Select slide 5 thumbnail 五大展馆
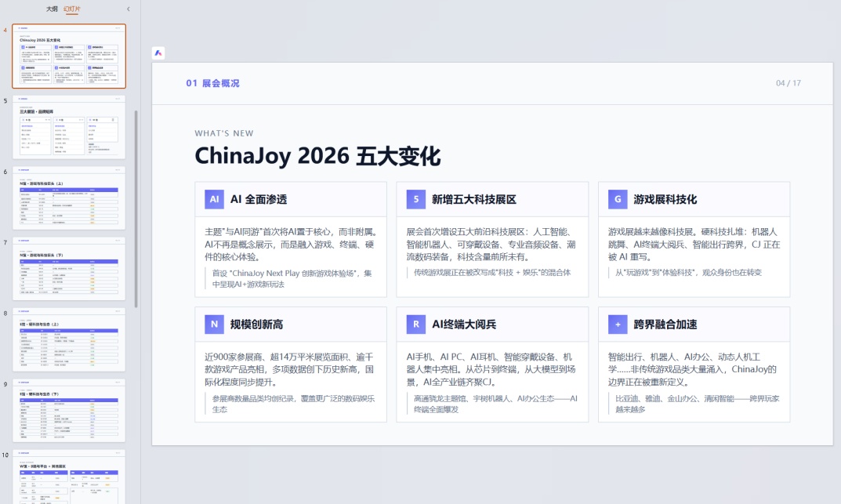Viewport: 841px width, 504px height. click(x=69, y=127)
